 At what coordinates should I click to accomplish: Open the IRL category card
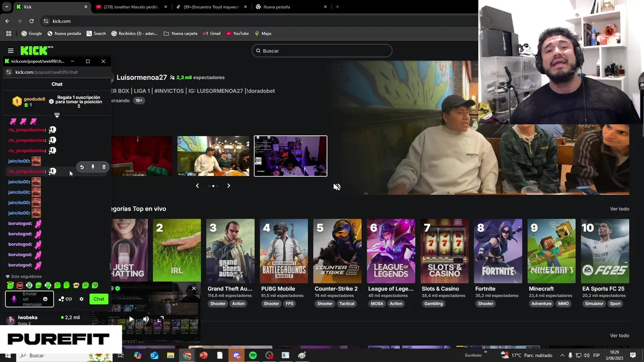177,250
